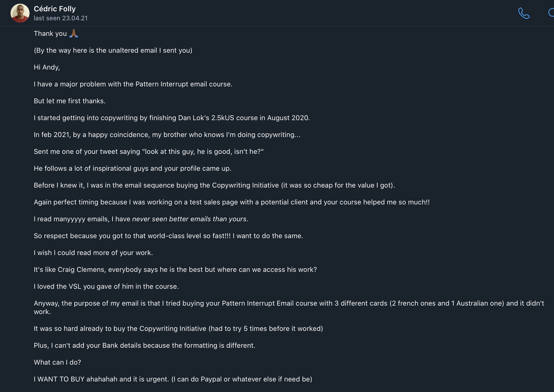554x392 pixels.
Task: Click the 'I loved the VSL' message line
Action: (106, 286)
